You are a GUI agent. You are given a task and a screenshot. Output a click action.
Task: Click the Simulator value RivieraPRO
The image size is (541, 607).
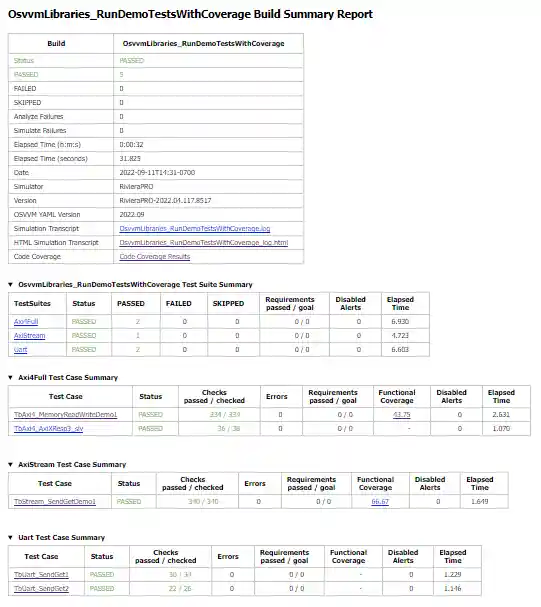136,186
